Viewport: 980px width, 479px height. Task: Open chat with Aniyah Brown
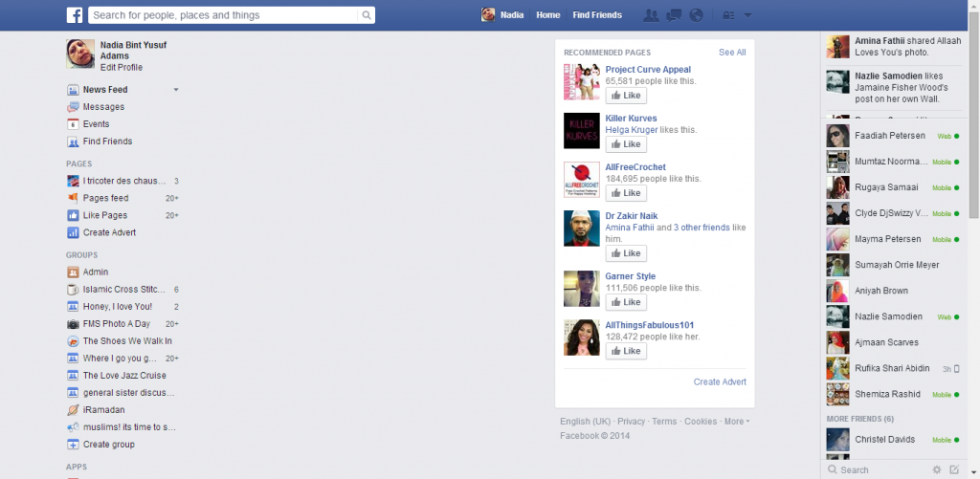pyautogui.click(x=894, y=291)
